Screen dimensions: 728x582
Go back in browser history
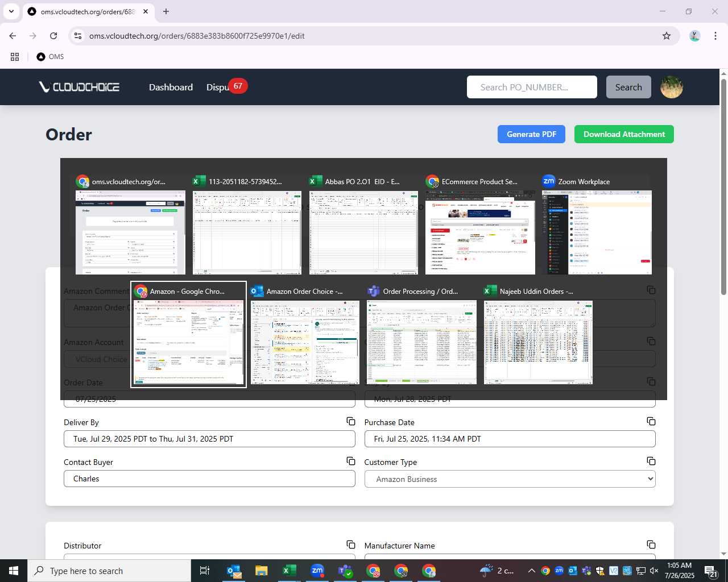tap(13, 36)
